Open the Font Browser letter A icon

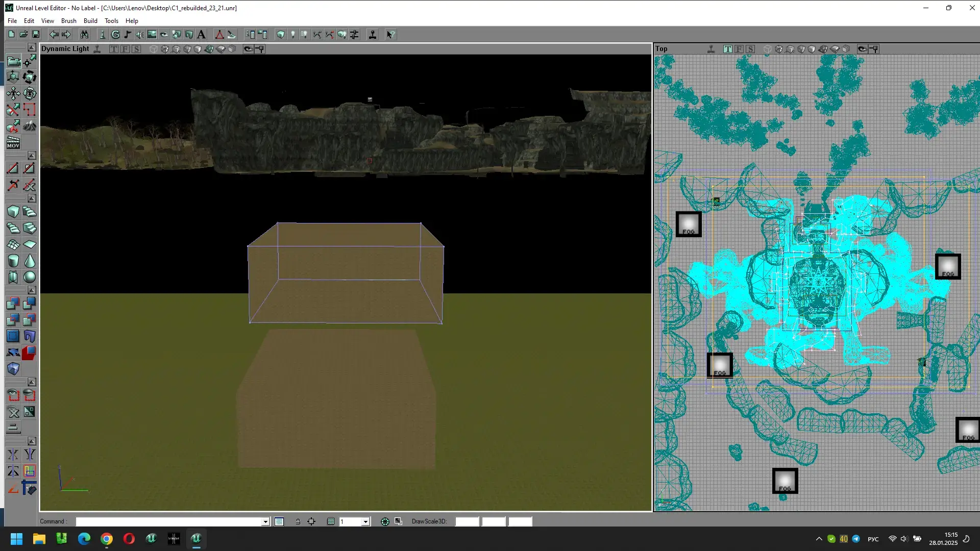pos(202,34)
